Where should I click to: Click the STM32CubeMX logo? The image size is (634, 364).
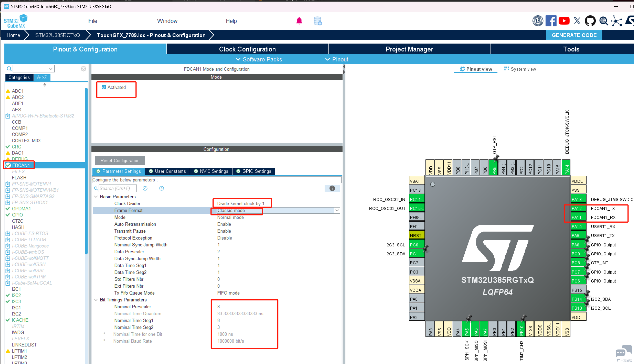(16, 21)
